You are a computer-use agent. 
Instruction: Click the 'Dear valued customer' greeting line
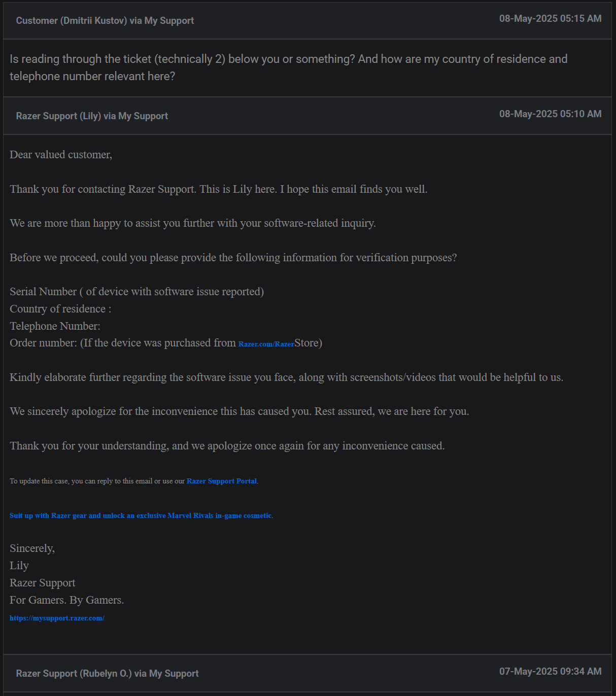pyautogui.click(x=61, y=155)
